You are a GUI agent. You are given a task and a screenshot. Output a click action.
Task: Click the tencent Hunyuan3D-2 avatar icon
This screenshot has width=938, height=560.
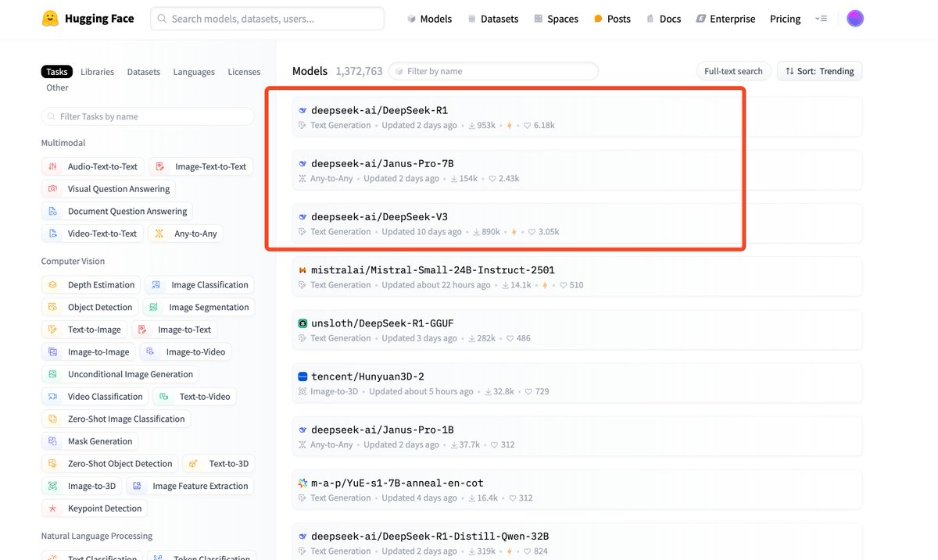303,376
